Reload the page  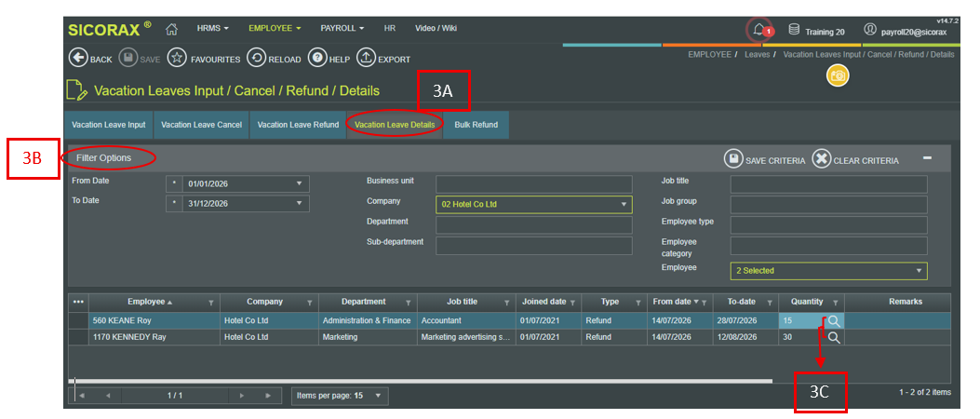(x=256, y=58)
